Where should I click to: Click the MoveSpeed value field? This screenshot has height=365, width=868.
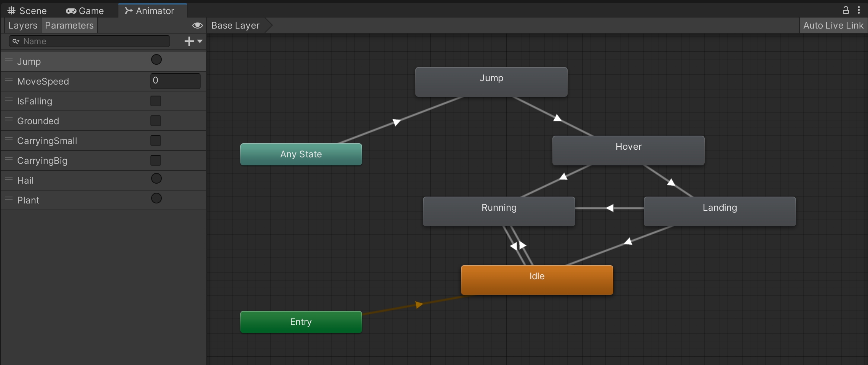pos(176,81)
